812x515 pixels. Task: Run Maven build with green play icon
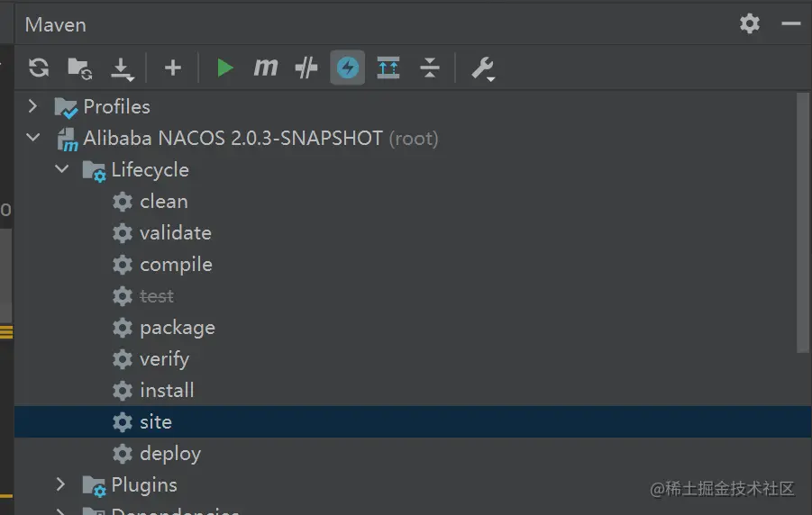(x=224, y=68)
